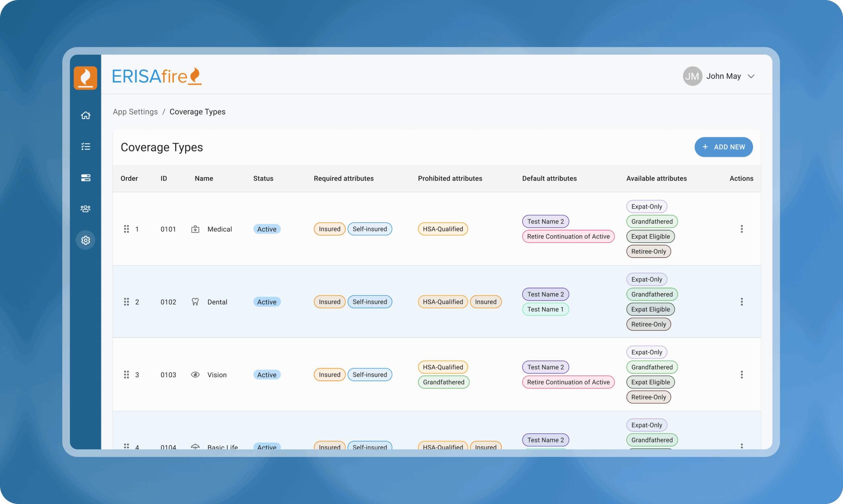Click Medical row's Expat-Only available tag
The image size is (843, 504).
(647, 206)
